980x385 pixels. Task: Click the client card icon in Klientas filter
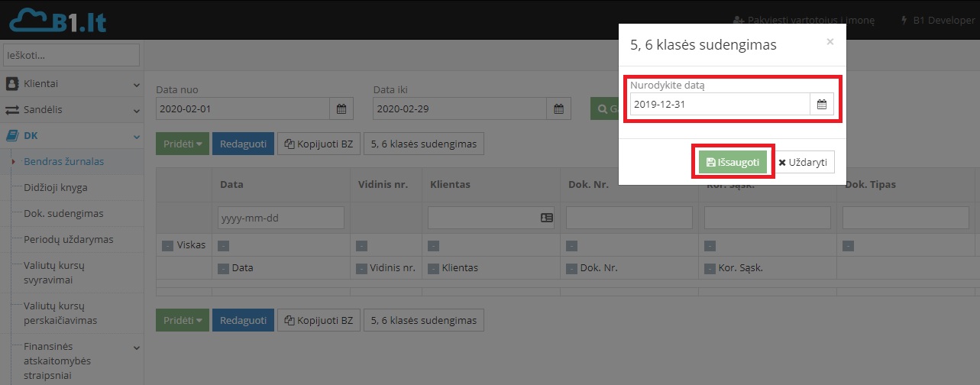[x=546, y=218]
